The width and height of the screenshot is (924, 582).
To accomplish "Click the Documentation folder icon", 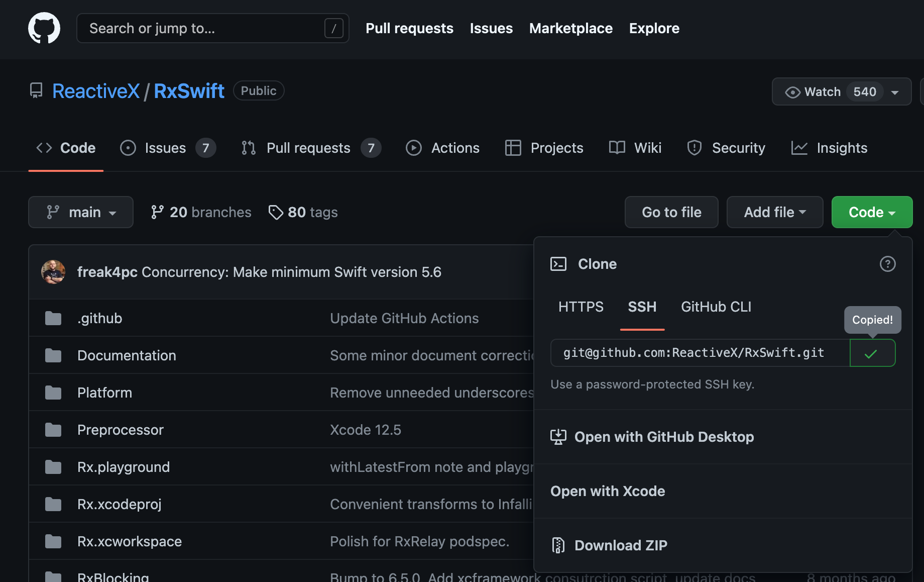I will (x=53, y=355).
